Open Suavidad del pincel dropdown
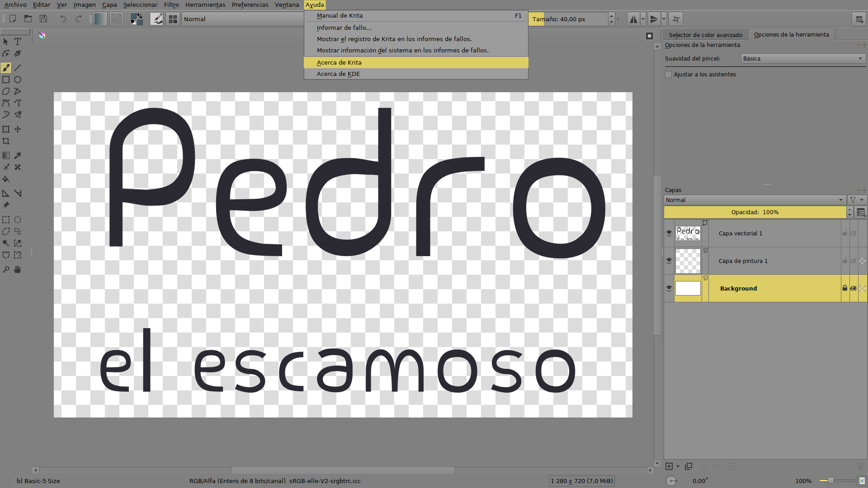Image resolution: width=868 pixels, height=488 pixels. tap(803, 59)
